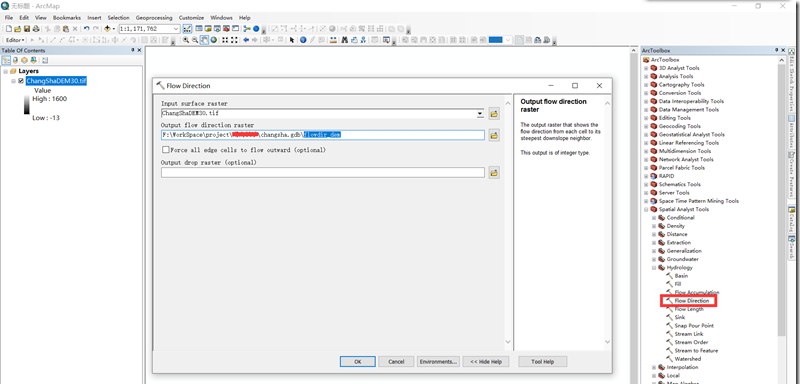Create a new map document

point(9,29)
